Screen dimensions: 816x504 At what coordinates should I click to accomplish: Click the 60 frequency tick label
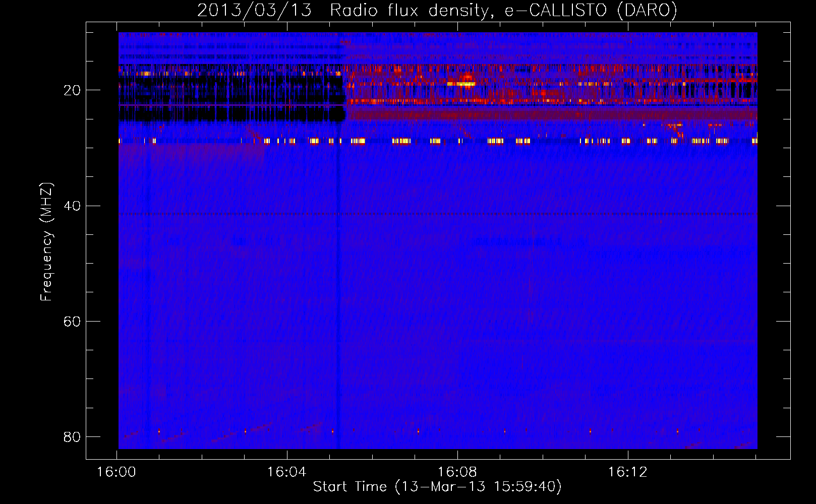coord(72,322)
